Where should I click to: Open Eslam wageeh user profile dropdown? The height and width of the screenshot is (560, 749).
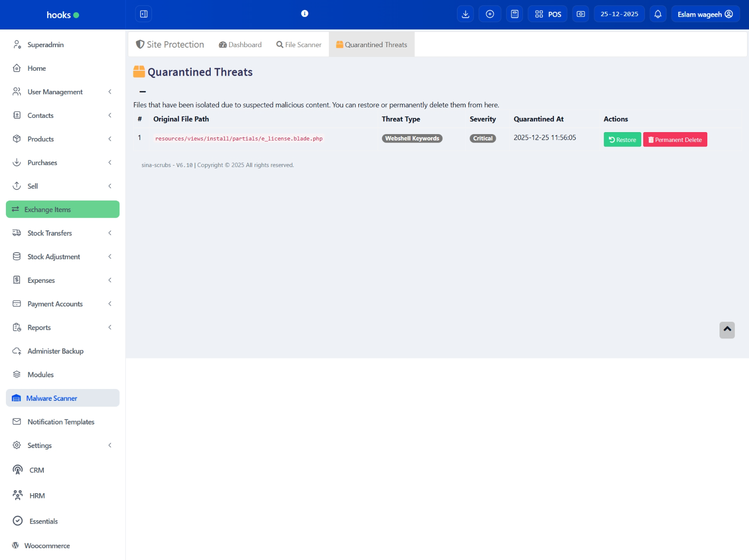705,14
